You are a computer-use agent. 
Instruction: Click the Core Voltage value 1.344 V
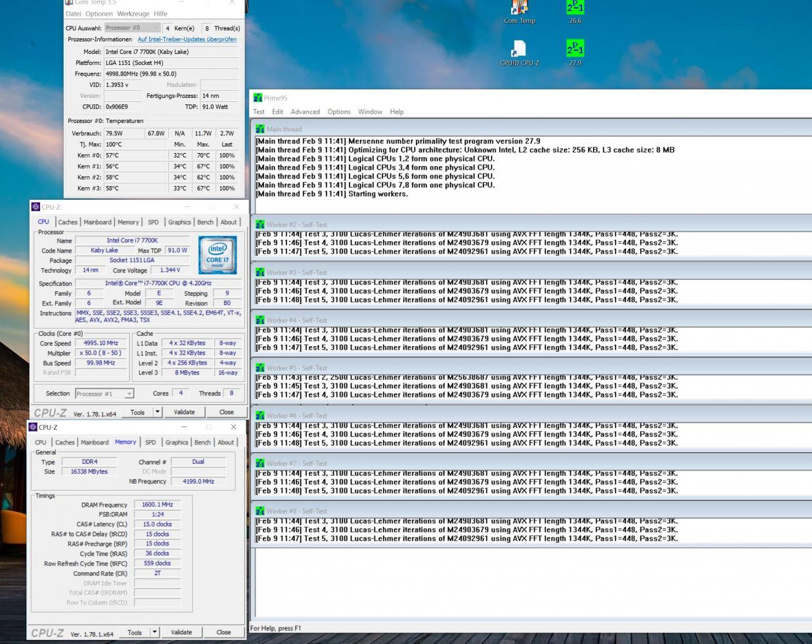(170, 270)
